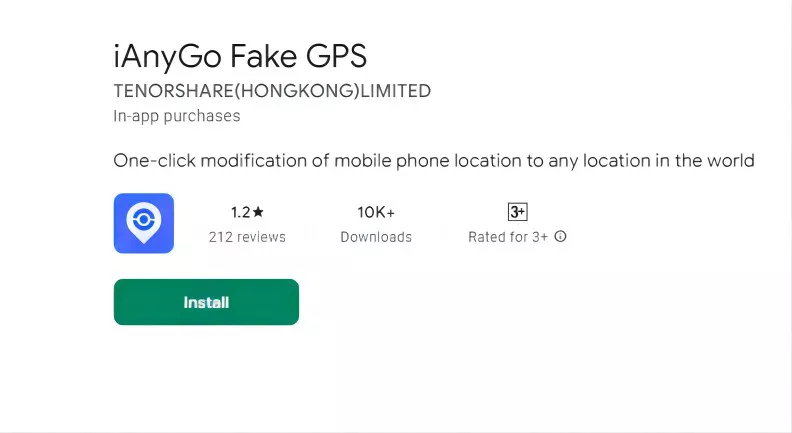Click 'in the world' ending the description
Screen dimensions: 792x433
[706, 160]
